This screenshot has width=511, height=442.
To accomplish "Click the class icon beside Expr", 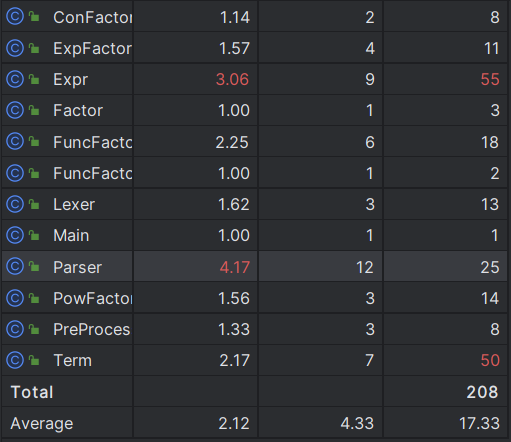I will 15,79.
